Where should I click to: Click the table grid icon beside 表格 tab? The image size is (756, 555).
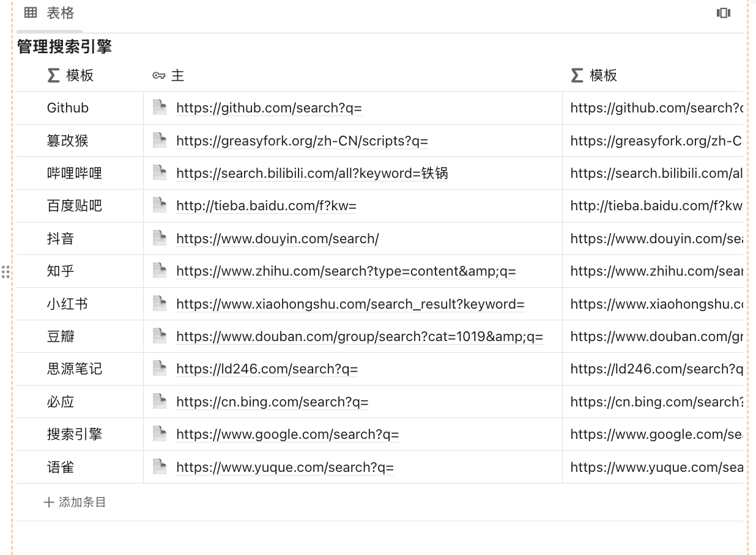[x=30, y=12]
